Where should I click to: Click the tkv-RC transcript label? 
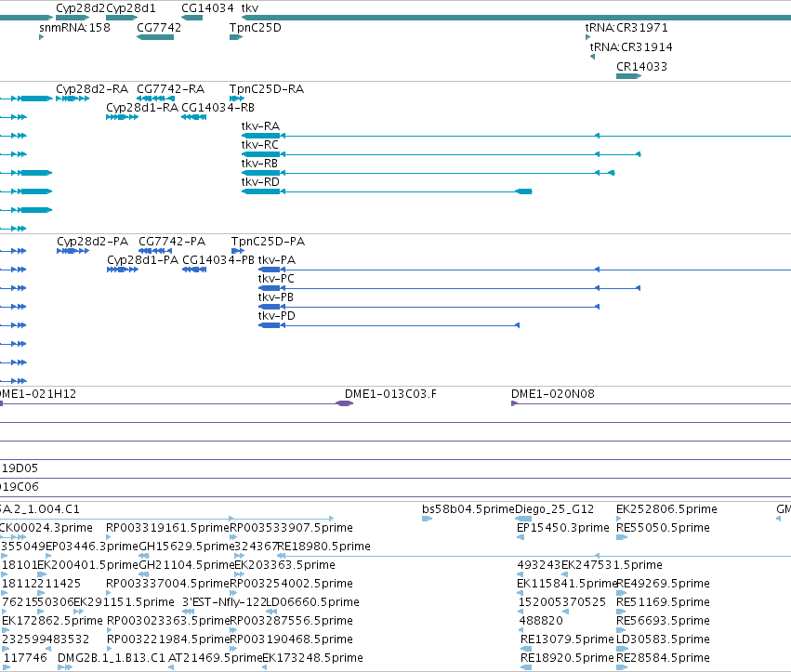(260, 145)
